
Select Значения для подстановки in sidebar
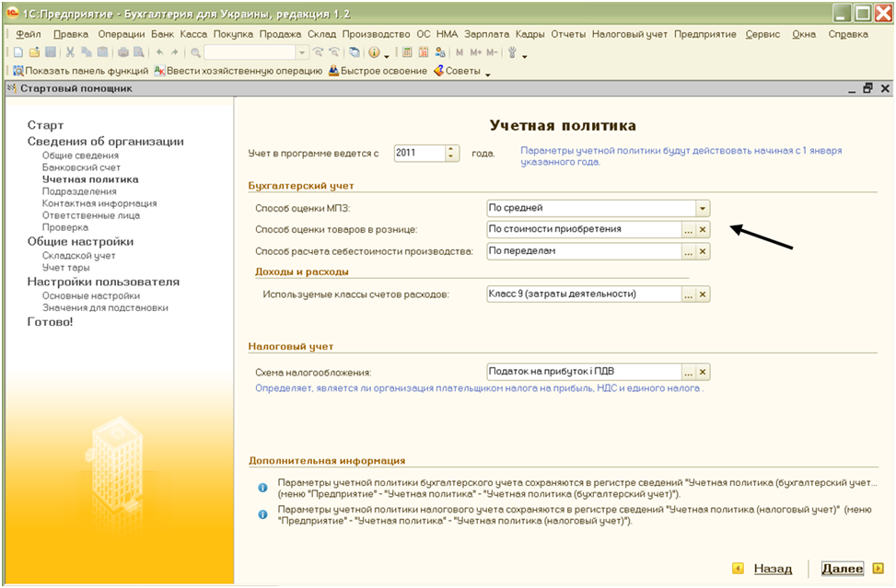[105, 307]
